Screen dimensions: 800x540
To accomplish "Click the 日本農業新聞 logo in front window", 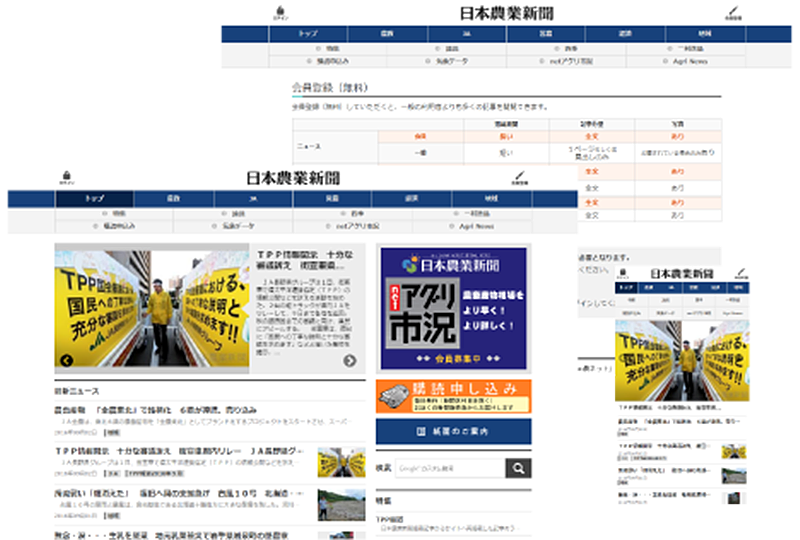I will point(293,178).
